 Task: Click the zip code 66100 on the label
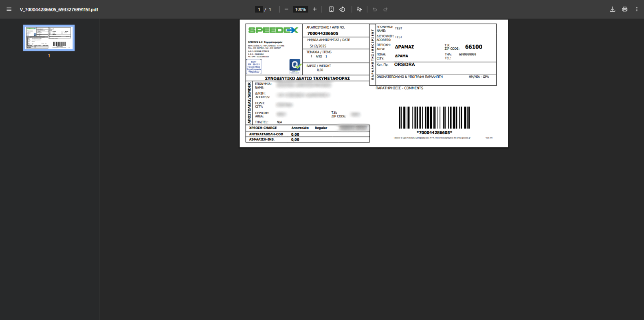click(473, 47)
